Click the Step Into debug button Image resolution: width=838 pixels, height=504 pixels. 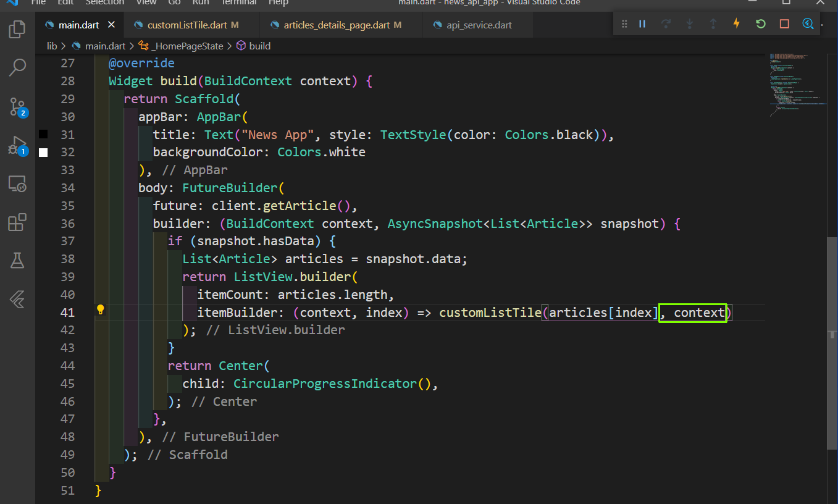[689, 24]
